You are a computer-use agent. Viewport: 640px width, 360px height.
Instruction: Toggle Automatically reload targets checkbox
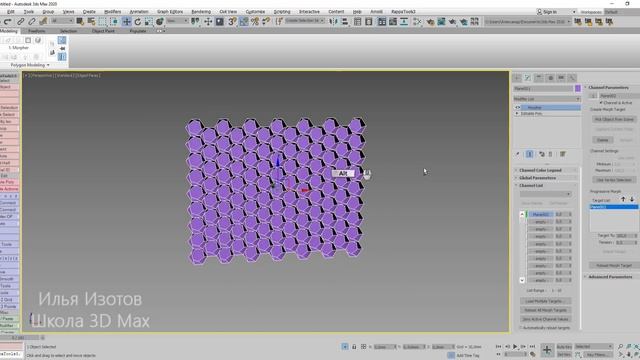[521, 328]
